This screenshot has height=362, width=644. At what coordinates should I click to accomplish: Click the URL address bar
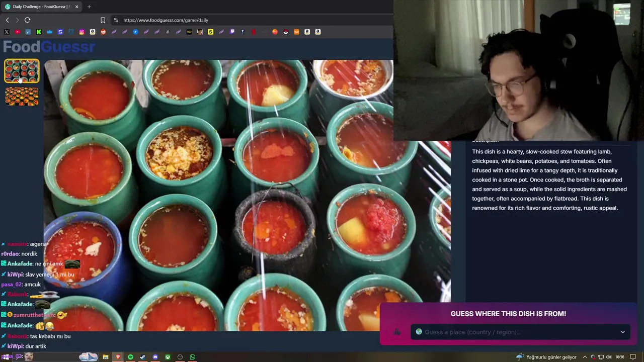click(252, 20)
